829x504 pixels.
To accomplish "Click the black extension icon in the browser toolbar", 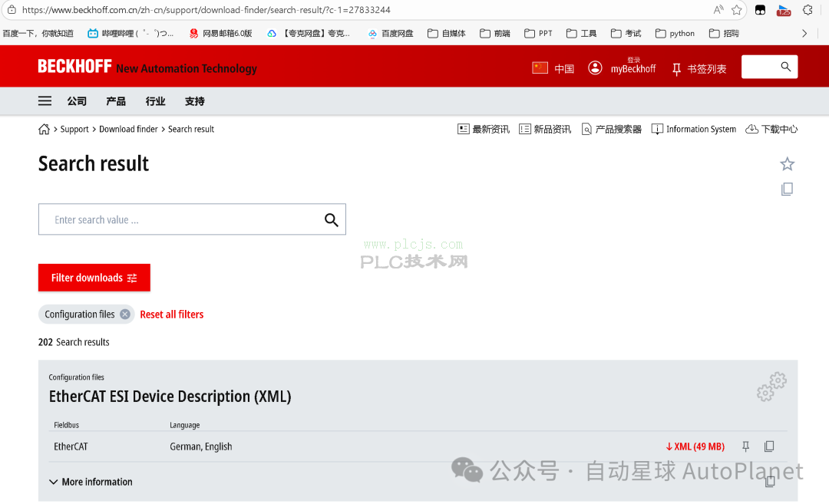I will tap(760, 9).
